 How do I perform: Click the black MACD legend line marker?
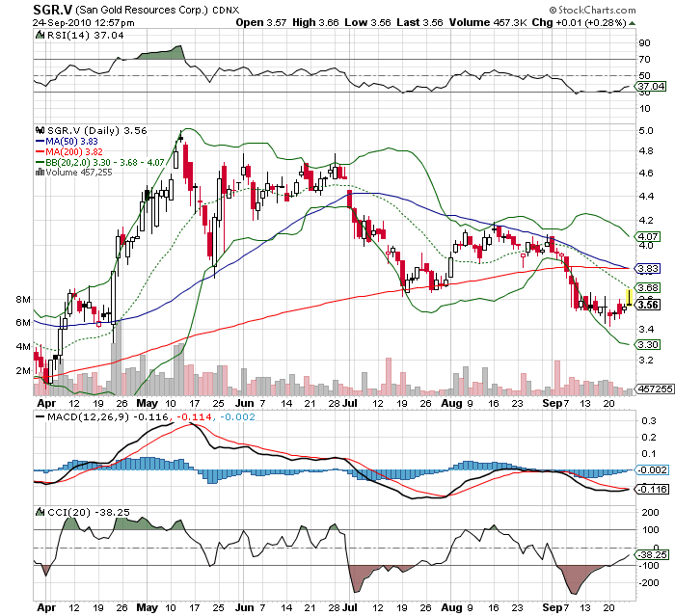pyautogui.click(x=40, y=416)
